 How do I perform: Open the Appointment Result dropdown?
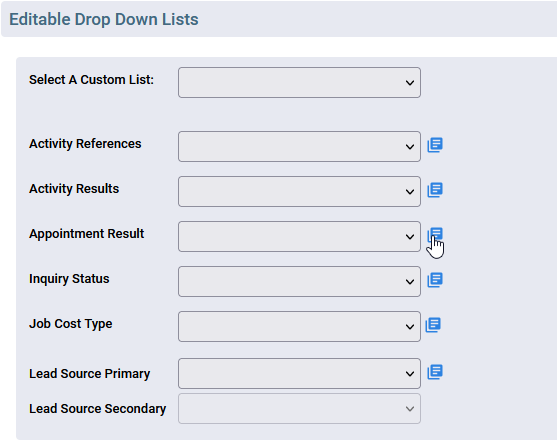coord(299,237)
